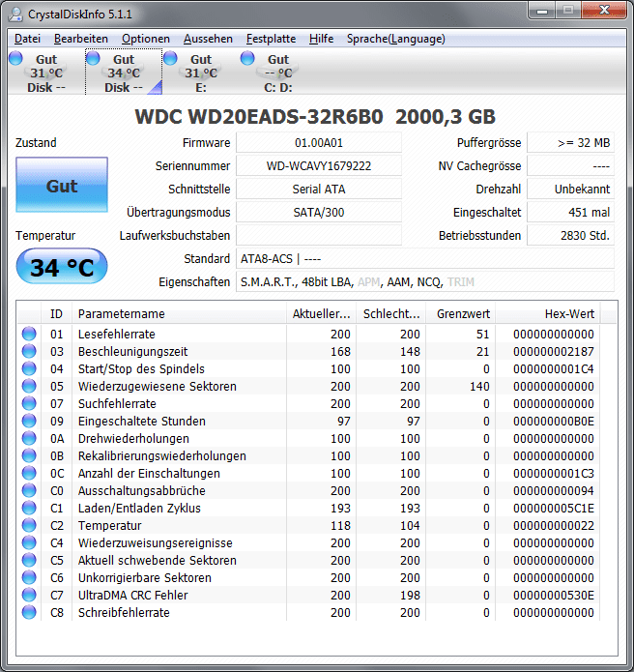Switch to the E: drive tab
This screenshot has height=672, width=634.
point(200,73)
